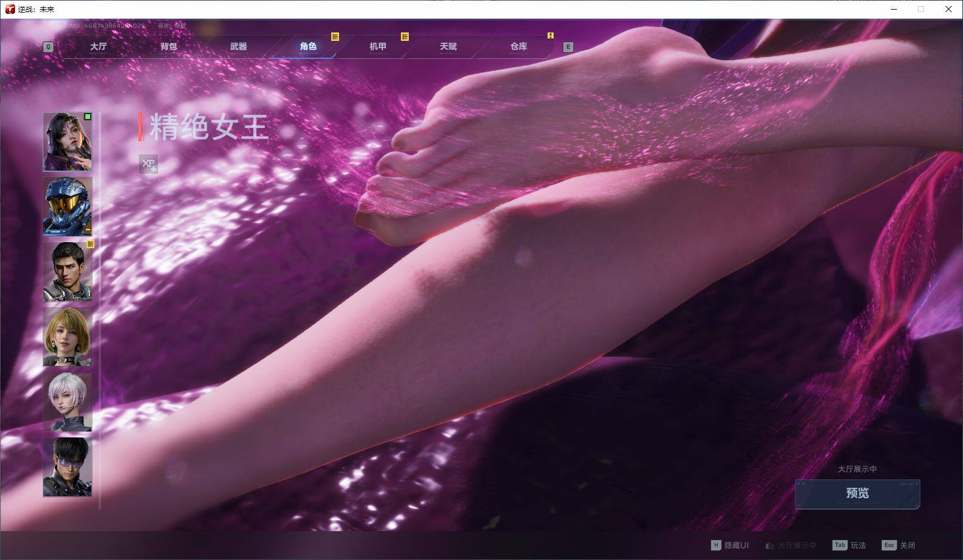The width and height of the screenshot is (963, 560).
Task: Close the 逆战：未来 game window
Action: pos(949,9)
